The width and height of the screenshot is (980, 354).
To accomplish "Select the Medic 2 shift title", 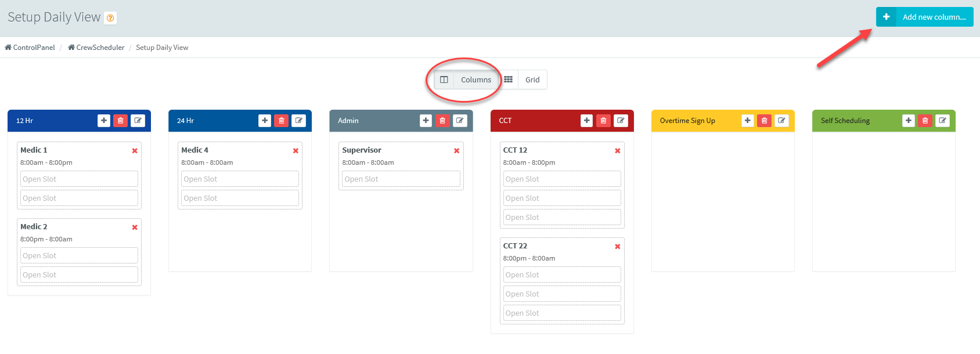I will 34,226.
